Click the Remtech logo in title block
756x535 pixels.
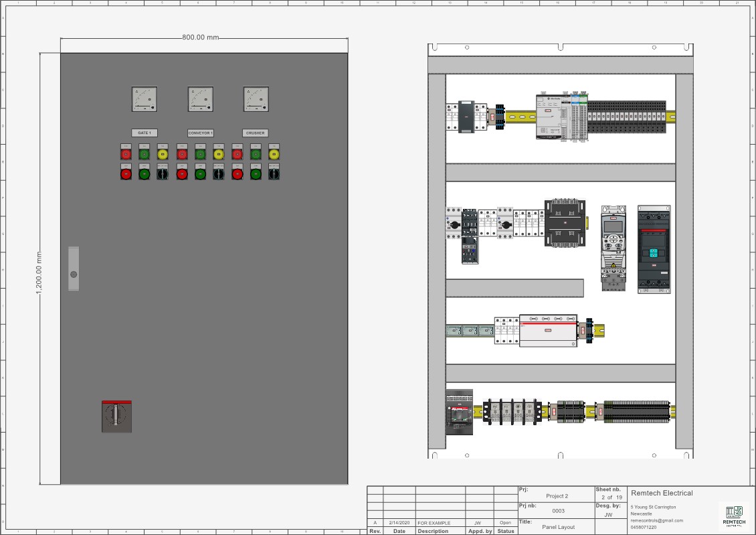pyautogui.click(x=734, y=515)
